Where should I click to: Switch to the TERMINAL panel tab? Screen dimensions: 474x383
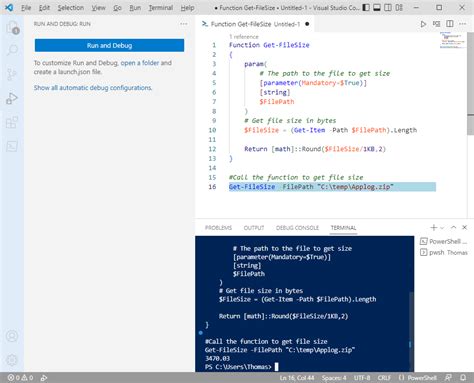pos(343,228)
